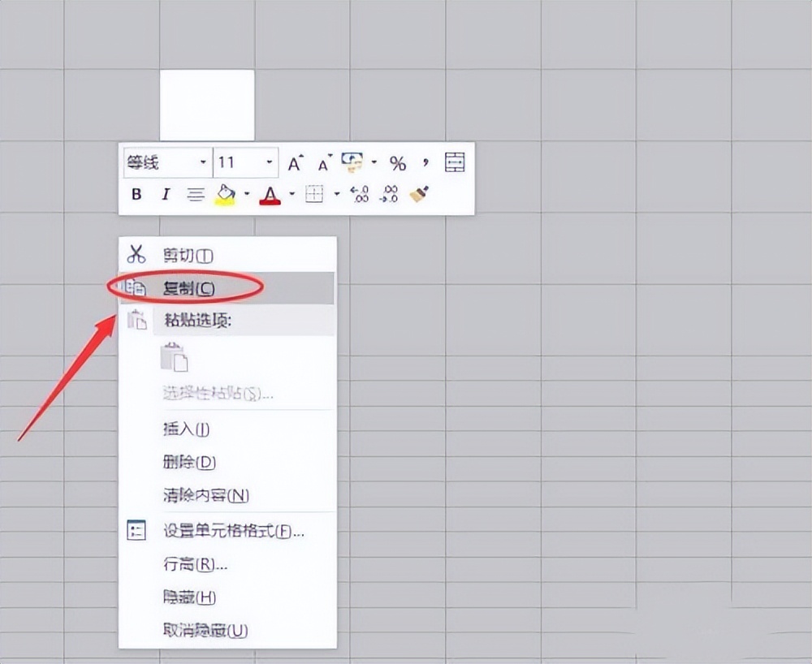Viewport: 812px width, 664px height.
Task: Click the center align icon
Action: click(195, 195)
